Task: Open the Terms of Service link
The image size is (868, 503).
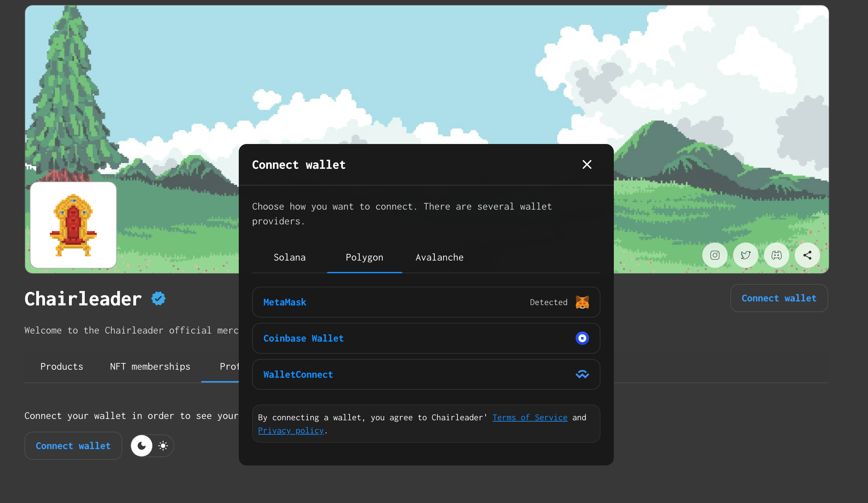Action: 529,418
